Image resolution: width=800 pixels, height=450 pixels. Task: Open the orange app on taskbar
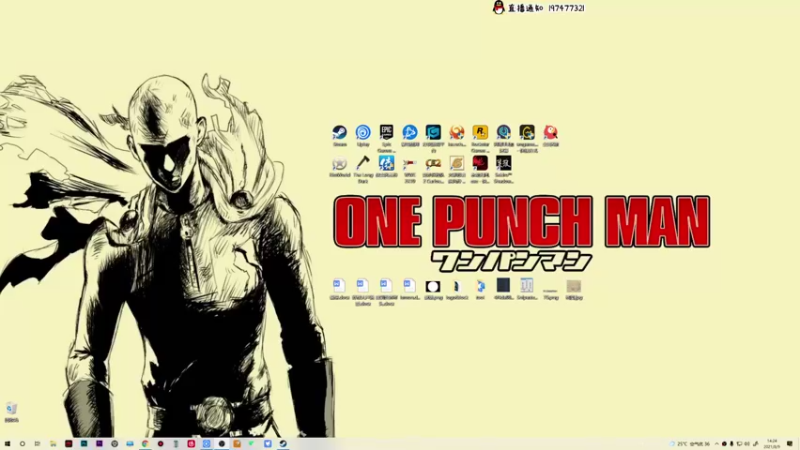coord(237,444)
